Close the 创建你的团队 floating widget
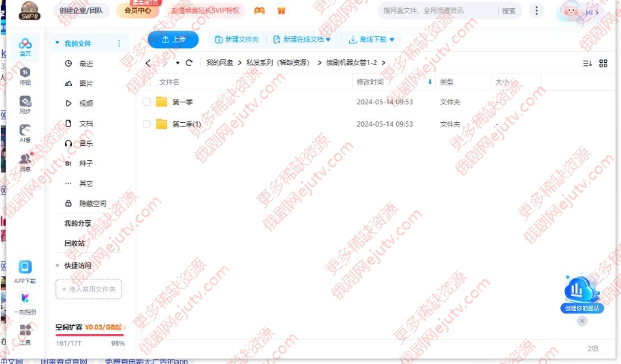 click(x=582, y=321)
